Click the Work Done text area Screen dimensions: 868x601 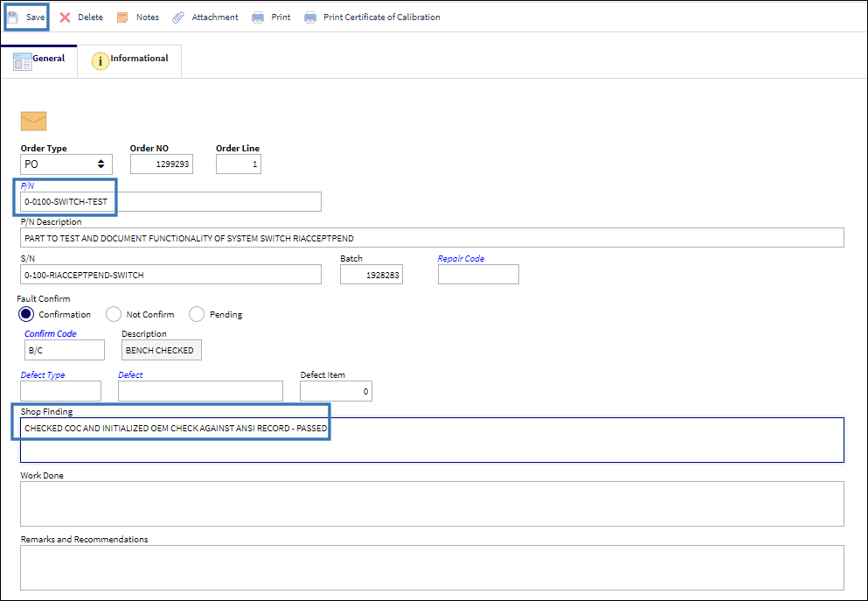click(433, 504)
